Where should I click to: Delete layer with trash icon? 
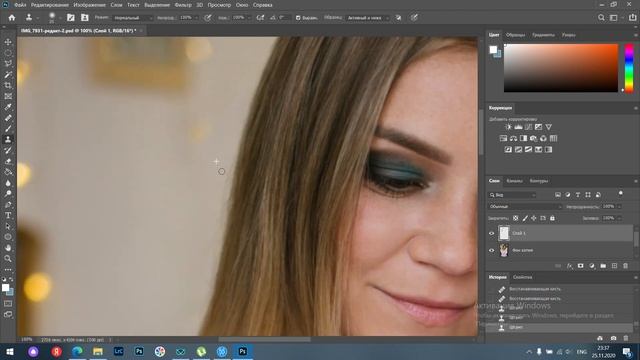click(626, 266)
